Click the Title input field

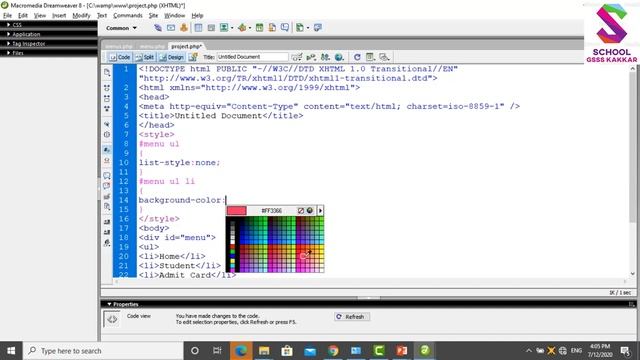pos(252,57)
